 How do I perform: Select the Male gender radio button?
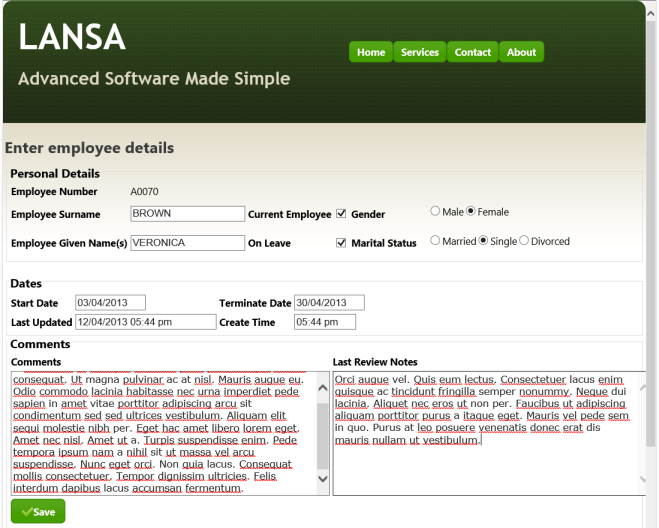[x=435, y=212]
